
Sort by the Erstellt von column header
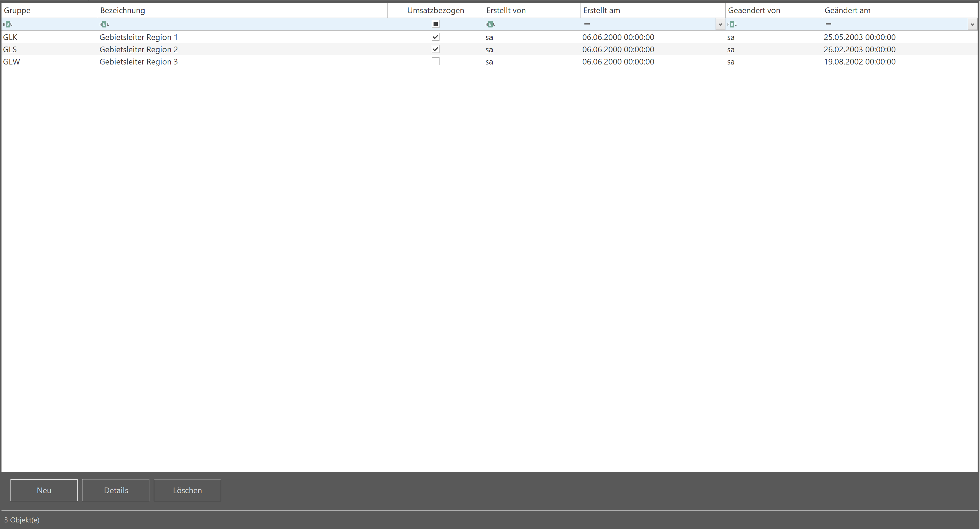[x=532, y=10]
